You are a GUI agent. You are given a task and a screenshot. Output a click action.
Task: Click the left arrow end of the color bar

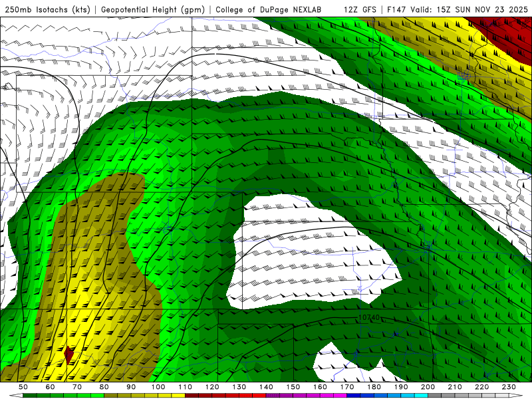(x=16, y=396)
